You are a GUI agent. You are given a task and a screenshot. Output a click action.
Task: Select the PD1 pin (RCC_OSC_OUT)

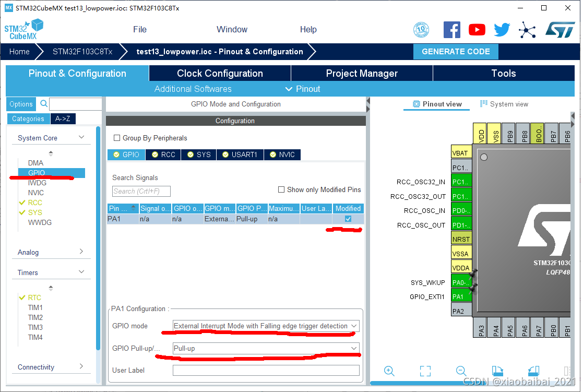461,225
